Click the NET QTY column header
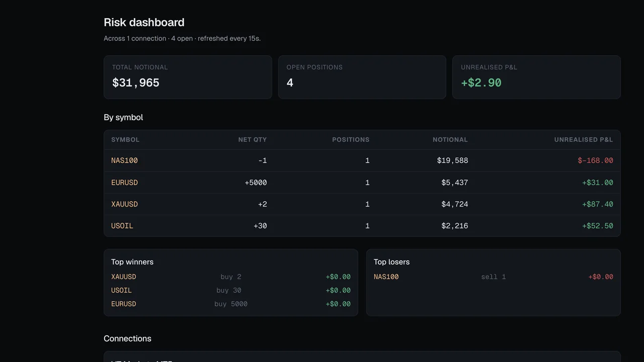This screenshot has height=362, width=644. [x=253, y=140]
